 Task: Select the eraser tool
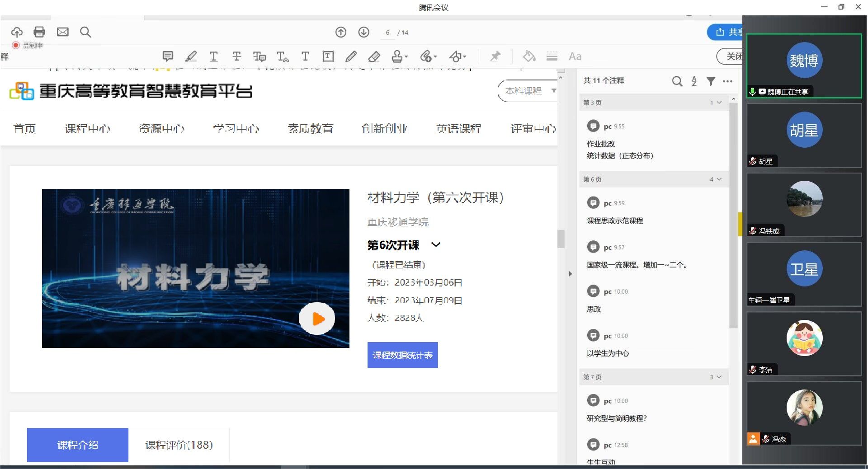pyautogui.click(x=374, y=56)
